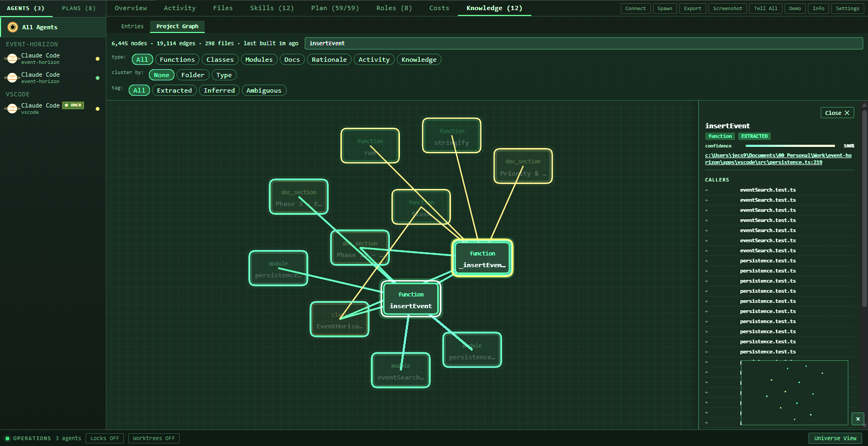
Task: Select the All Agents row
Action: click(53, 27)
